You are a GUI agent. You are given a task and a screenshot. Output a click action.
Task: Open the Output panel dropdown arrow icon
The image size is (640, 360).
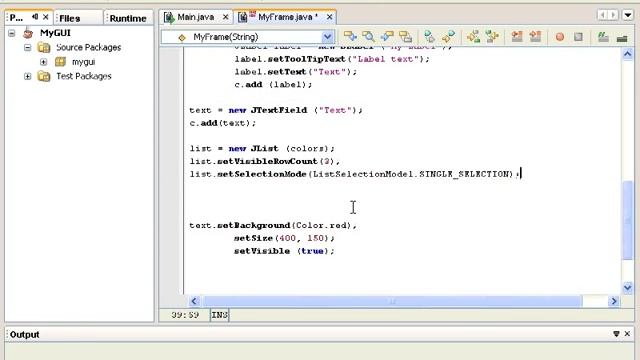click(616, 334)
